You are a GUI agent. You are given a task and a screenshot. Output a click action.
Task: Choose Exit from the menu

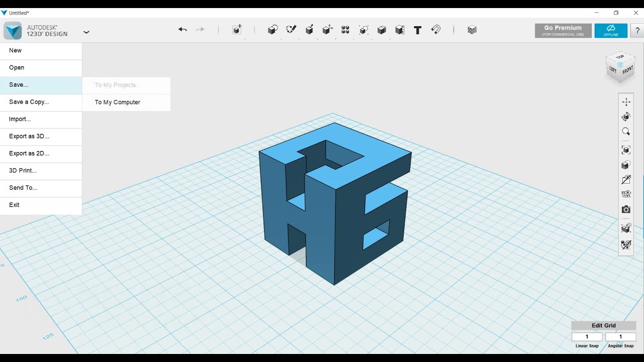click(41, 205)
